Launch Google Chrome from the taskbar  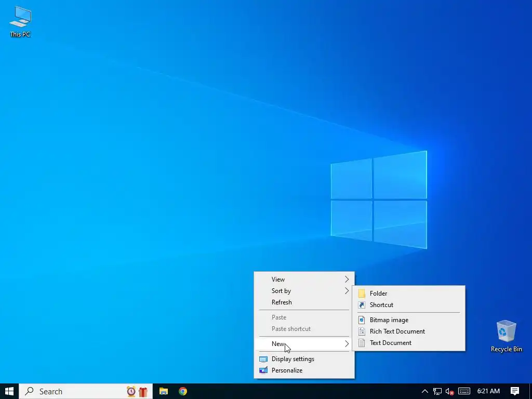click(x=183, y=391)
